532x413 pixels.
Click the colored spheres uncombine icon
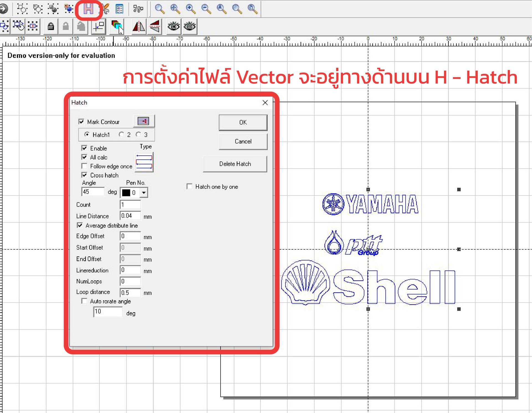click(68, 9)
